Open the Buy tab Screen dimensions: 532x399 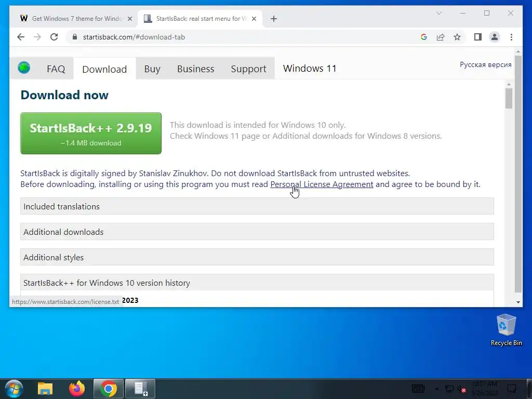coord(152,69)
